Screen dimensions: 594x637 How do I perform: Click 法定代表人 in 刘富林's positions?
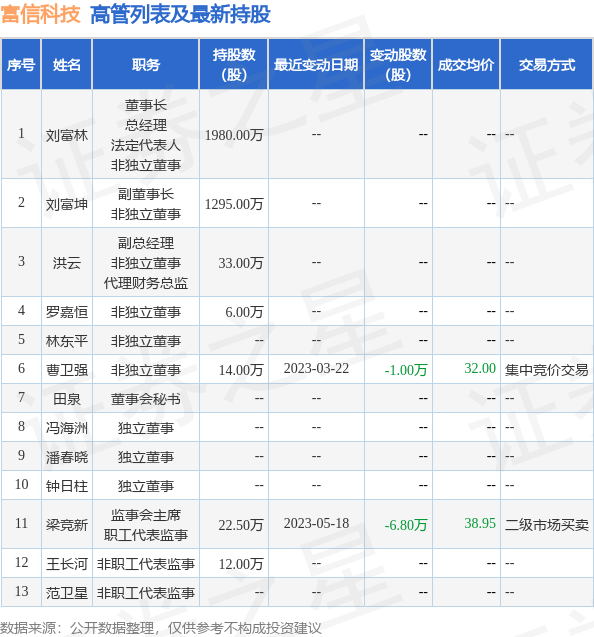146,145
